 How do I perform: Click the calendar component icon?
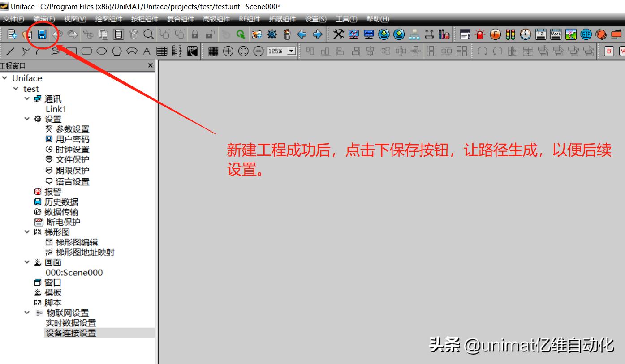[541, 35]
